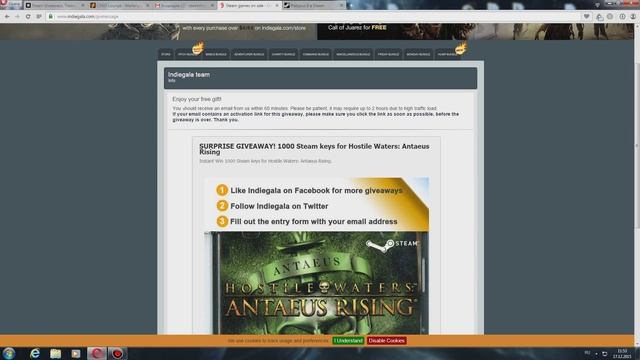This screenshot has height=360, width=640.
Task: Click the 'SURPRISE GIVEAWAY! 1000 Steam keys' heading
Action: pyautogui.click(x=314, y=149)
